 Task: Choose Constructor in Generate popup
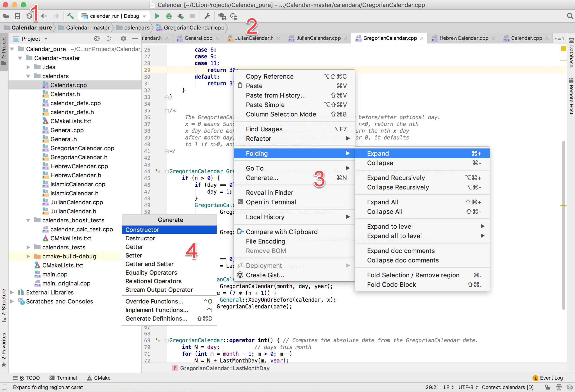tap(169, 230)
